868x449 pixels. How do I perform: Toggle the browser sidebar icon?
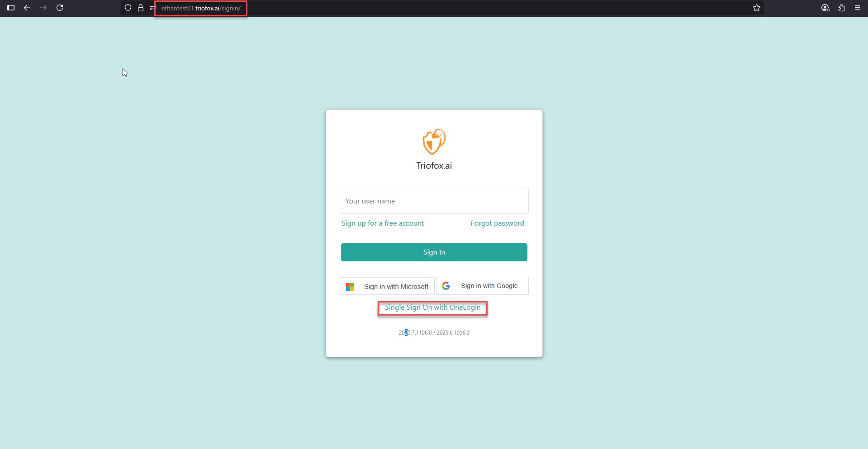[11, 8]
